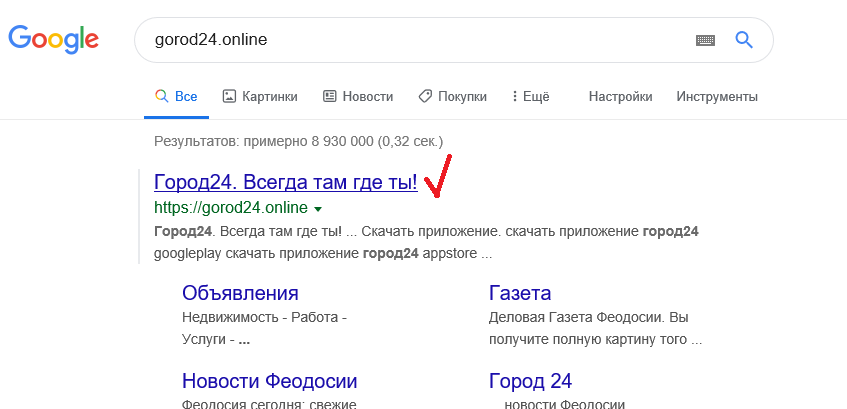Click snippet Недвижимость - Работа - Услуги
Image resolution: width=847 pixels, height=409 pixels.
(264, 328)
